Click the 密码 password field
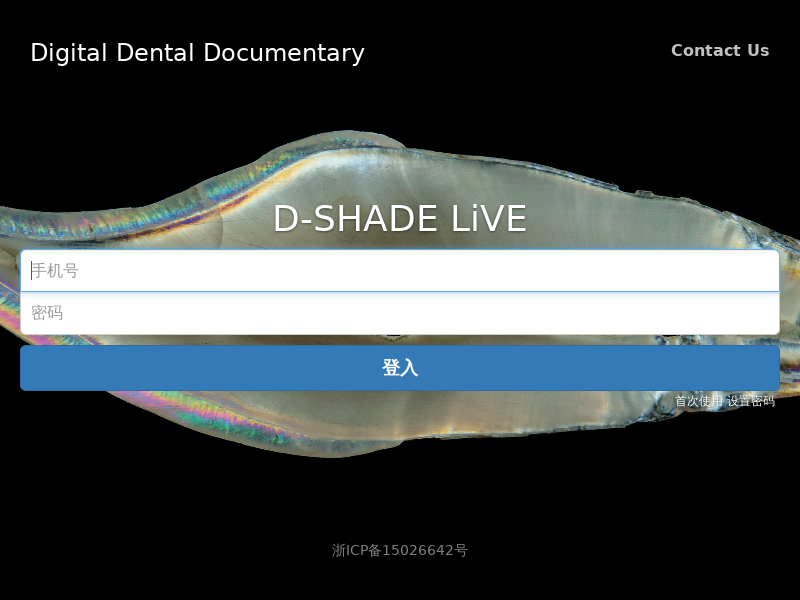Viewport: 800px width, 600px height. [400, 313]
